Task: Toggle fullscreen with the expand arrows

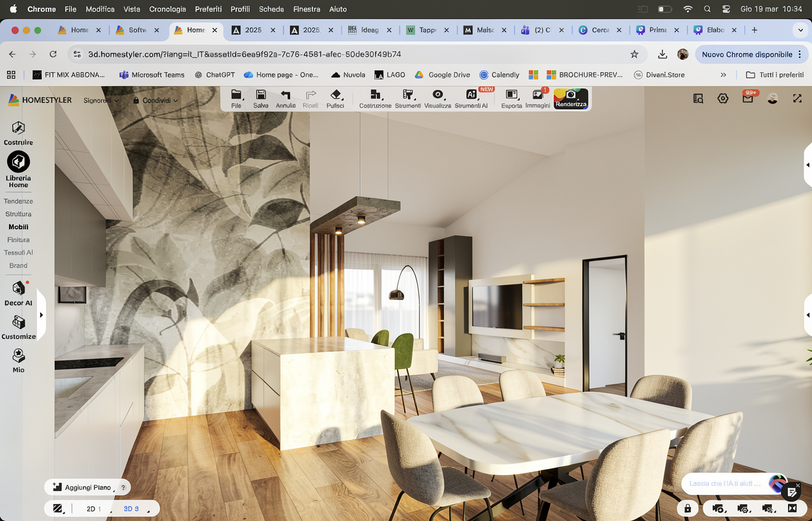Action: pyautogui.click(x=797, y=98)
